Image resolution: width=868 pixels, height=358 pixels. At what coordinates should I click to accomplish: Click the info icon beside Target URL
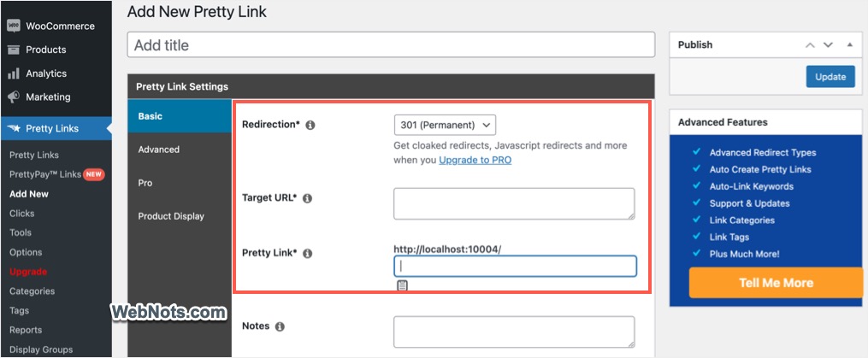(x=308, y=198)
